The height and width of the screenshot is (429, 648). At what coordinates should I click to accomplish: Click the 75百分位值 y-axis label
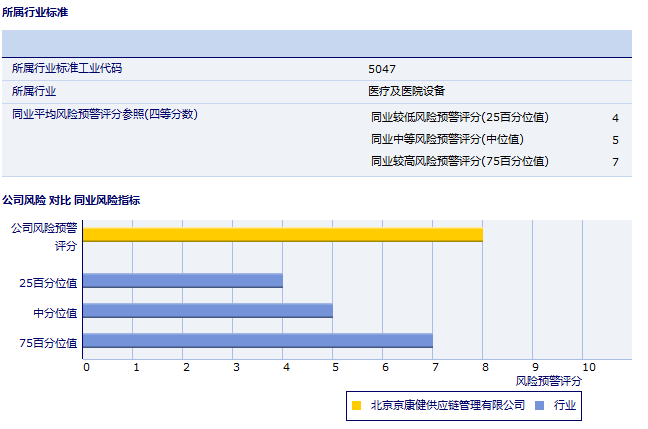49,342
